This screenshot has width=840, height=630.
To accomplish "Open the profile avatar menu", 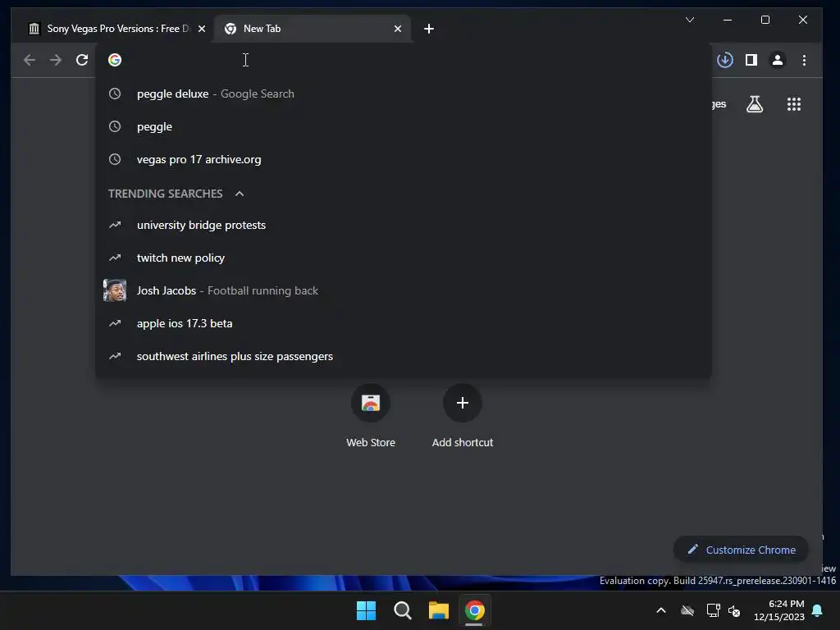I will point(778,60).
